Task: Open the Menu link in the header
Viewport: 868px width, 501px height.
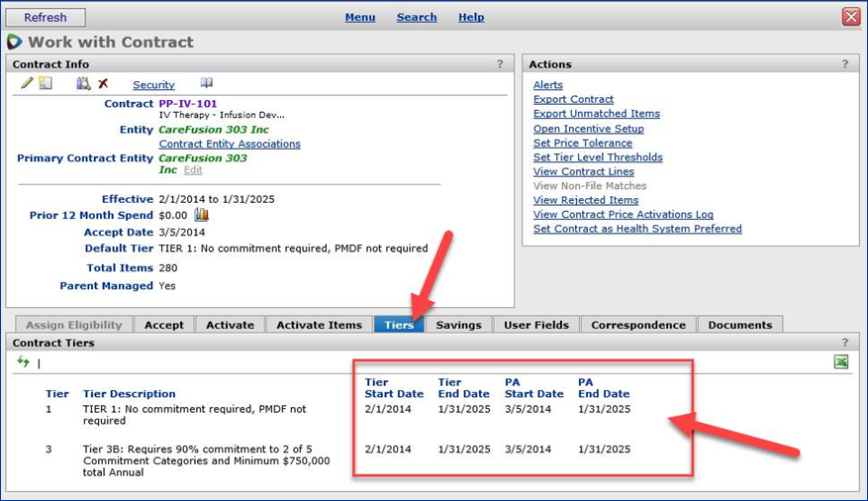Action: (359, 17)
